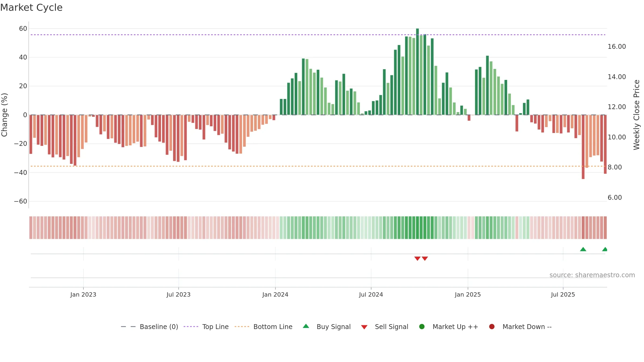Toggle the Market Up ++ legend entry
This screenshot has width=644, height=362.
[448, 327]
